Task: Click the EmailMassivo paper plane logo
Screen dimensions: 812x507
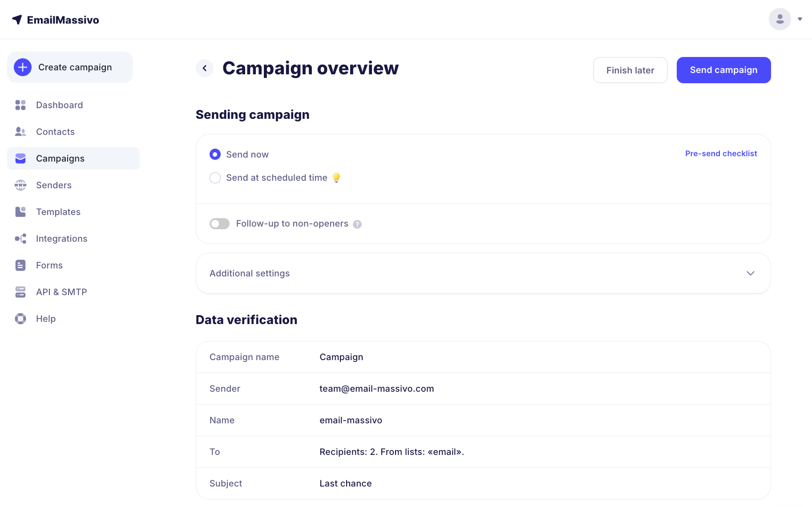Action: (x=17, y=20)
